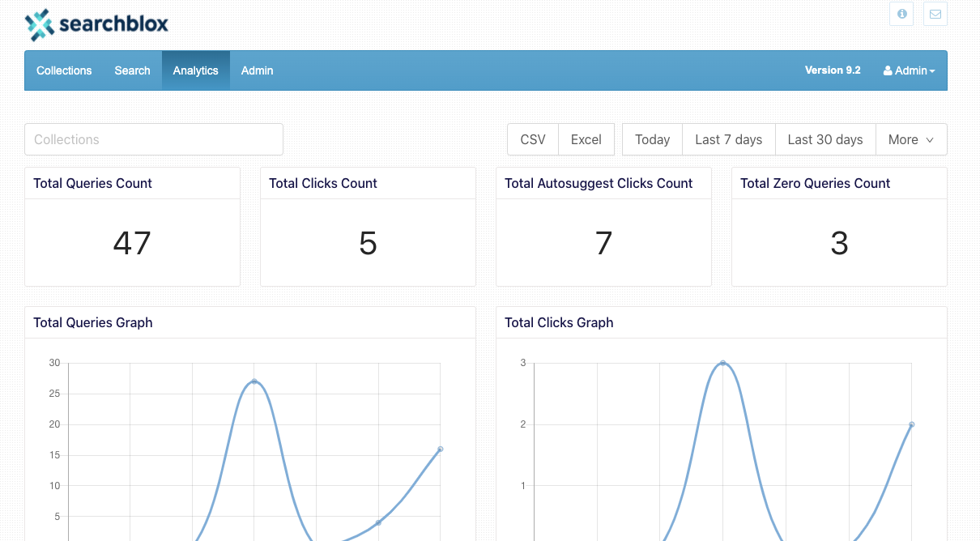The width and height of the screenshot is (980, 541).
Task: Click the envelope mail icon
Action: [935, 14]
